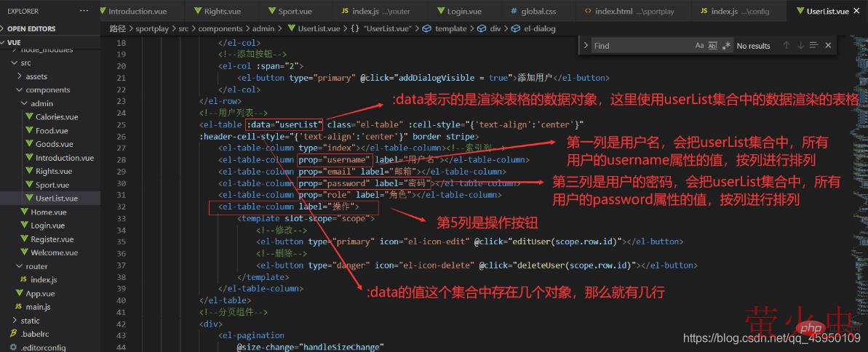Viewport: 868px width, 352px height.
Task: Go to next match arrow
Action: click(800, 46)
